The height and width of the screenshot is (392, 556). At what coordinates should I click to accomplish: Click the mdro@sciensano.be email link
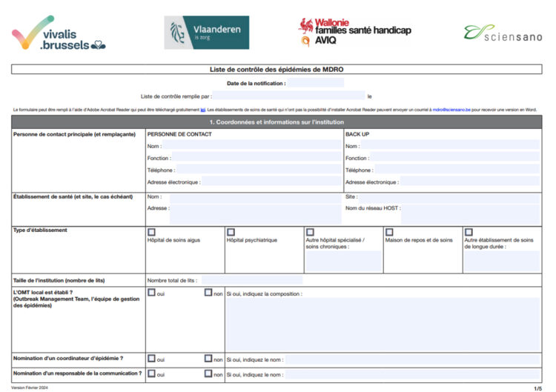451,109
